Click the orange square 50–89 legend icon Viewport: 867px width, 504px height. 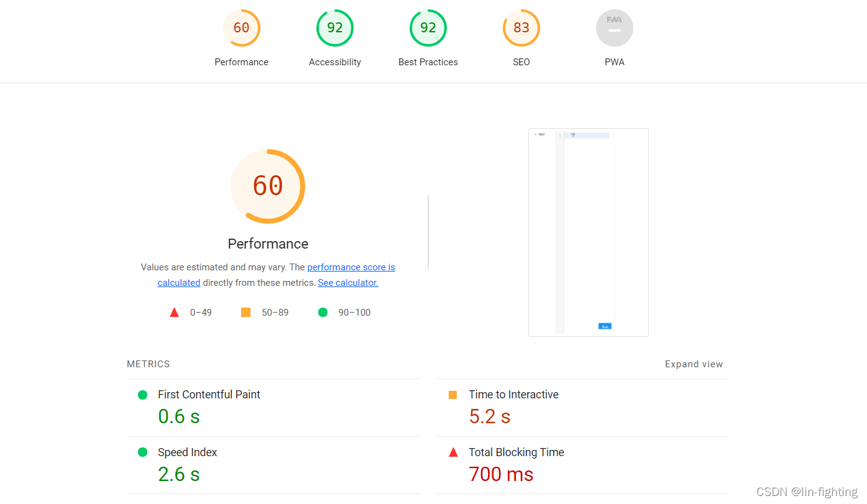[x=245, y=312]
